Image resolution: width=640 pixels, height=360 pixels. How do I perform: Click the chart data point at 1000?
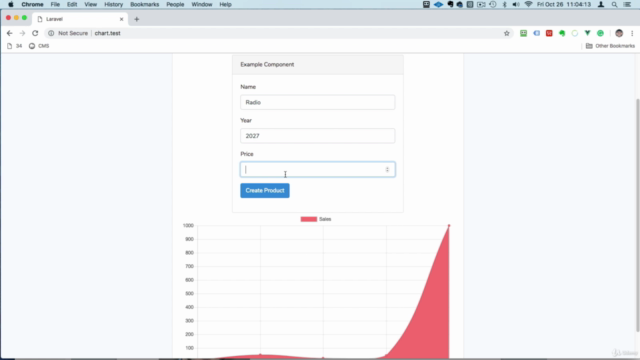pos(449,225)
